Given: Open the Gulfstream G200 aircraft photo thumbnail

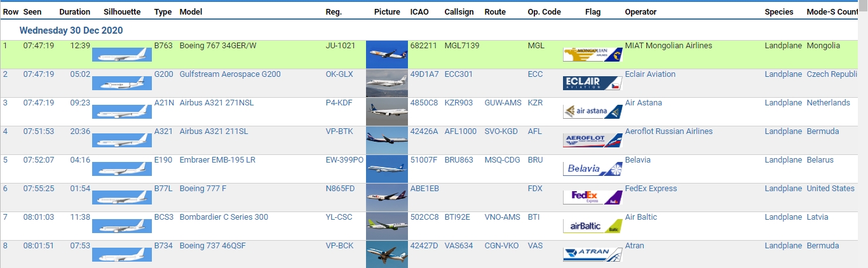Looking at the screenshot, I should pyautogui.click(x=387, y=83).
